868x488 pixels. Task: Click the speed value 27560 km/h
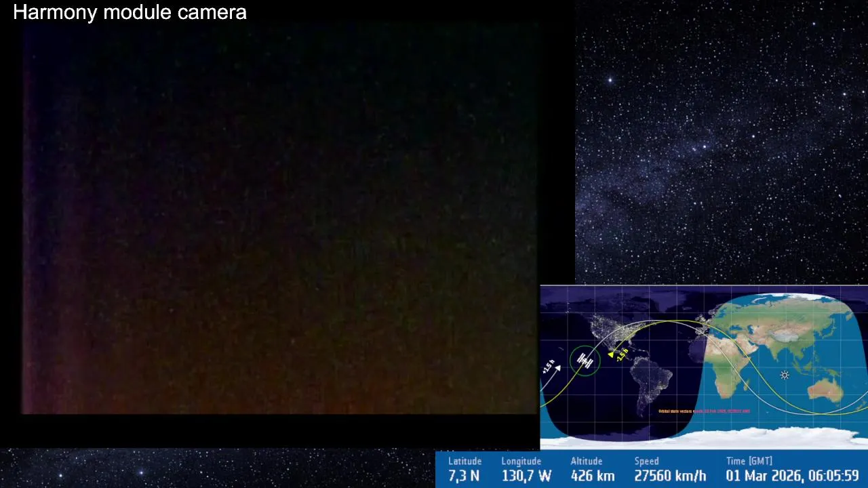coord(670,476)
